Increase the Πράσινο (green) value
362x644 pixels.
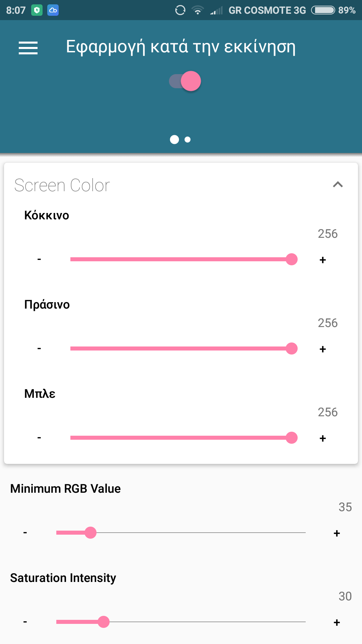coord(323,349)
